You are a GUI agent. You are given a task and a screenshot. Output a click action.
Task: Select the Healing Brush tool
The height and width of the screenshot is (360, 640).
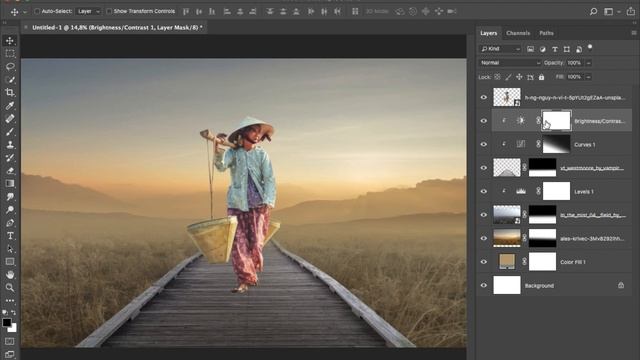click(10, 119)
